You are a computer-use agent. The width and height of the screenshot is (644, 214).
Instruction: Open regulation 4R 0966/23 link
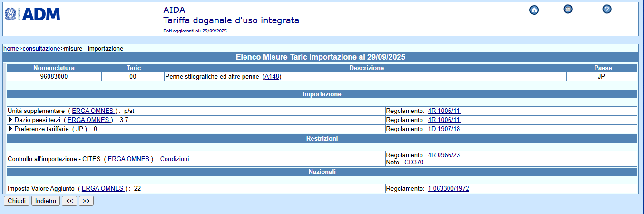[x=444, y=155]
